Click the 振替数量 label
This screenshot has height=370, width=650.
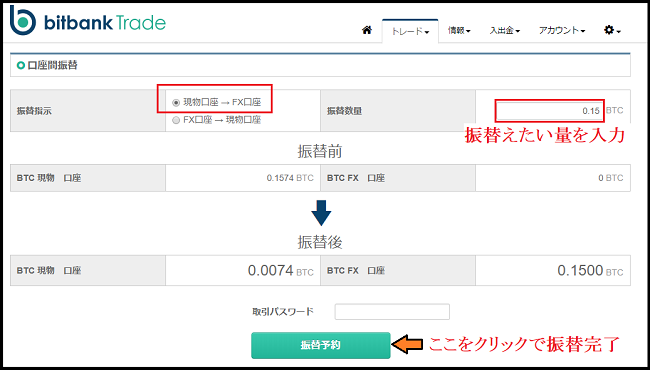point(344,111)
